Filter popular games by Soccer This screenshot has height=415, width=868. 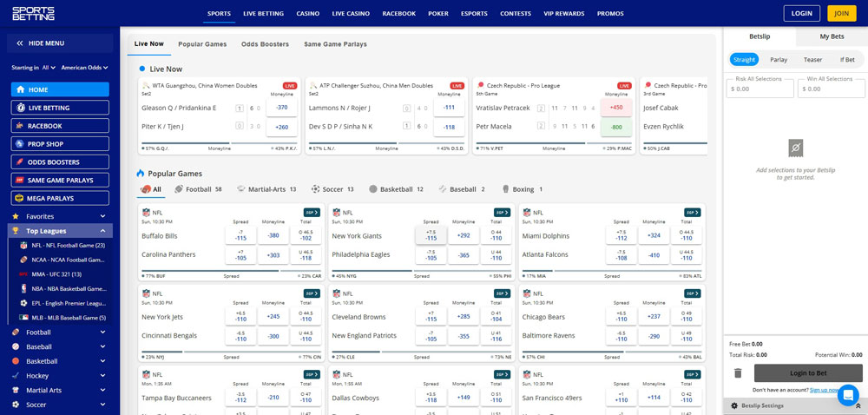(x=332, y=189)
